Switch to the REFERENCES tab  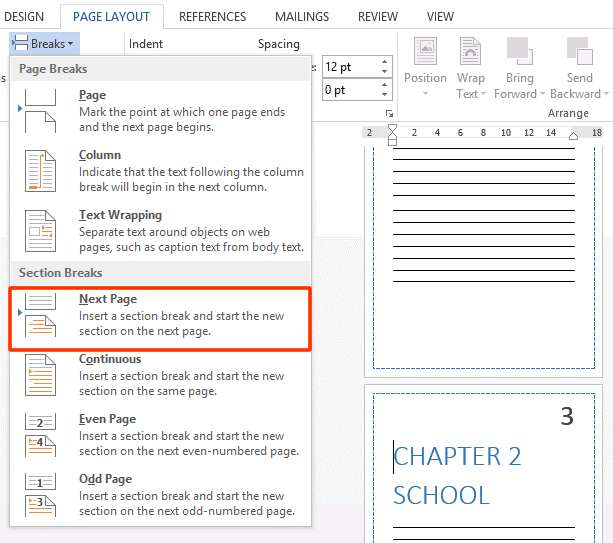212,16
